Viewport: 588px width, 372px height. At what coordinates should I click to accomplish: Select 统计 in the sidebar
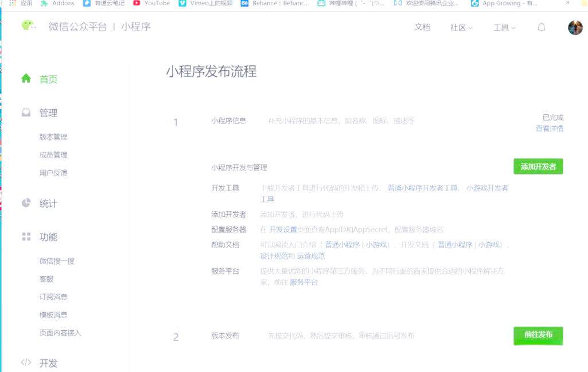[x=48, y=203]
